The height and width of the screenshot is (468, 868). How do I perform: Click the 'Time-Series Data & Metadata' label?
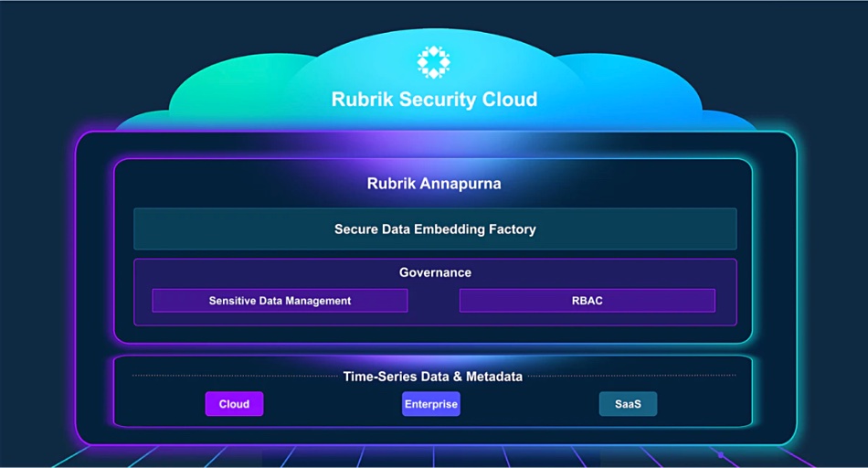(x=433, y=377)
